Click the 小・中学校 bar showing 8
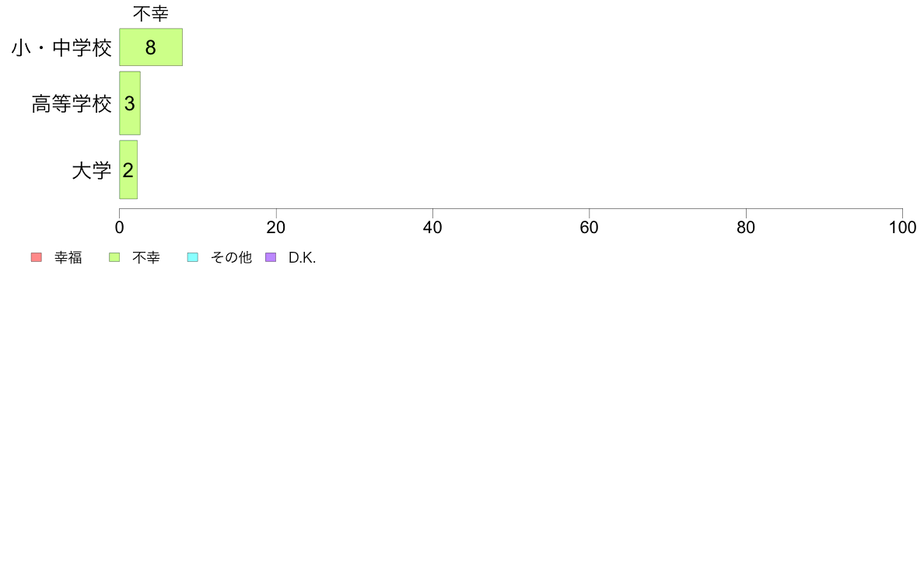924x572 pixels. click(151, 47)
